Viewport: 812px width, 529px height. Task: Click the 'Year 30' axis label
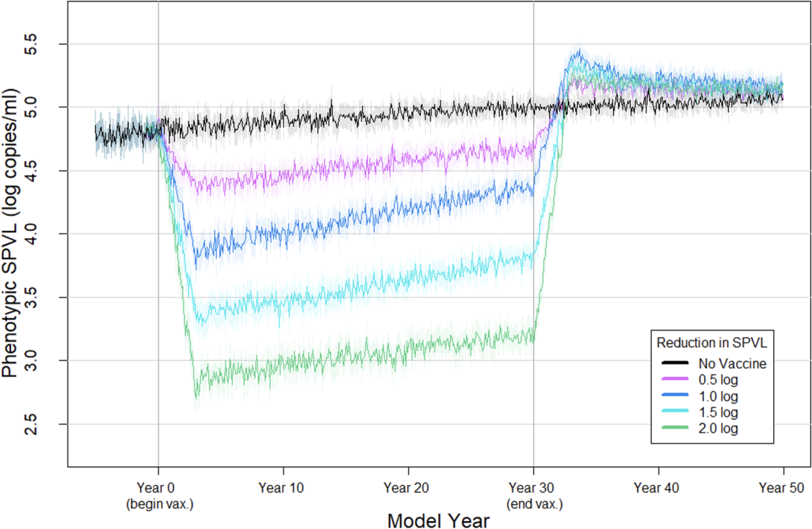(531, 488)
